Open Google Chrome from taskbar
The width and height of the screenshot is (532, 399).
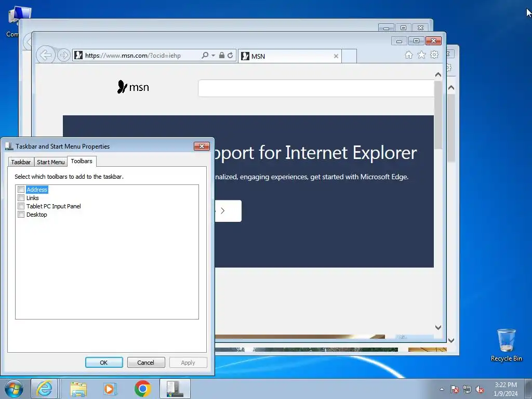pyautogui.click(x=142, y=389)
